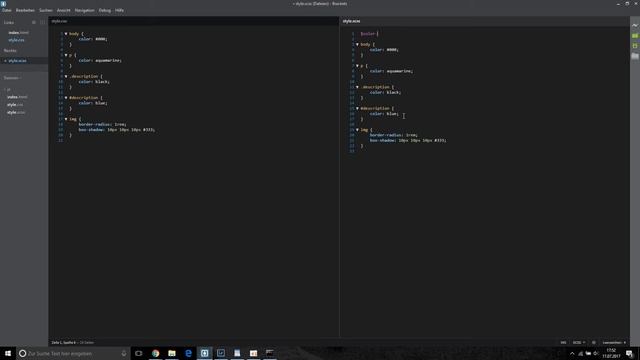
Task: Click the volume icon in system tray
Action: tap(596, 353)
